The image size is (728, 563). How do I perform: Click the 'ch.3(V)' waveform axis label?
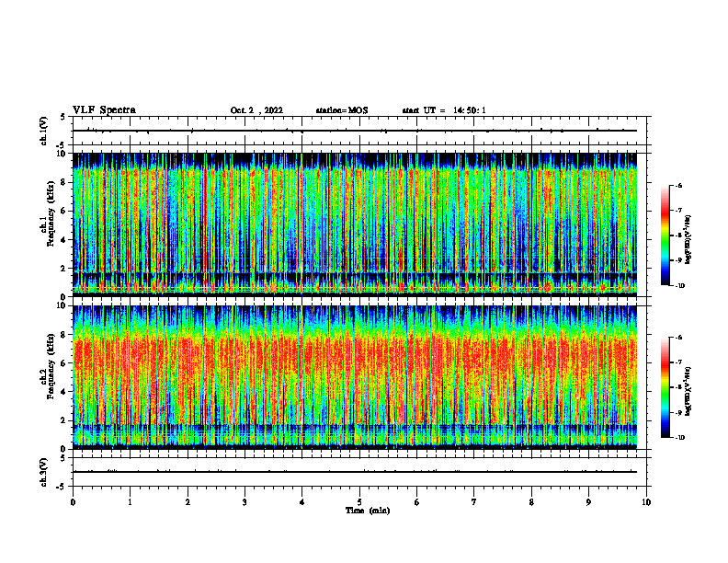pos(43,472)
